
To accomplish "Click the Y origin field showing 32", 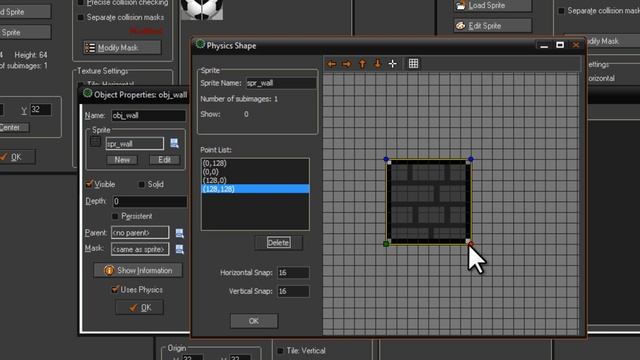I will [x=41, y=109].
